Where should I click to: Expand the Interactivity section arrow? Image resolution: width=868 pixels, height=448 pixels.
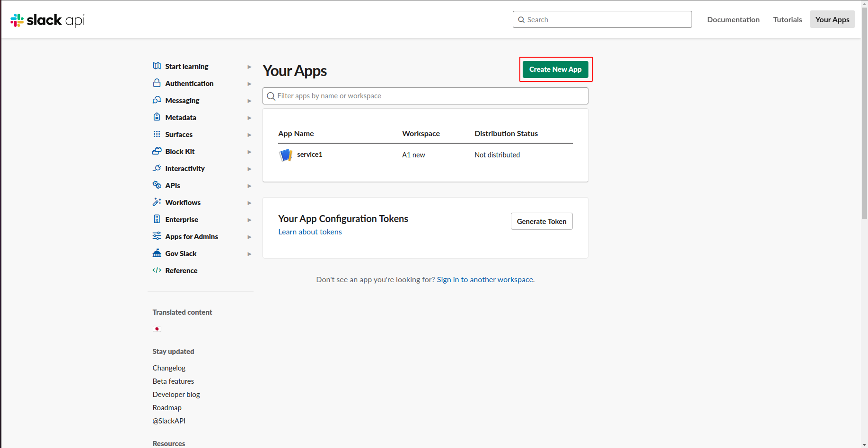249,169
